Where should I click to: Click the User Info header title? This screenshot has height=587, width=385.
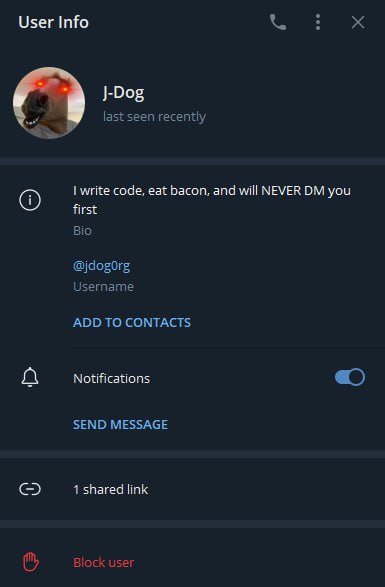[x=54, y=22]
